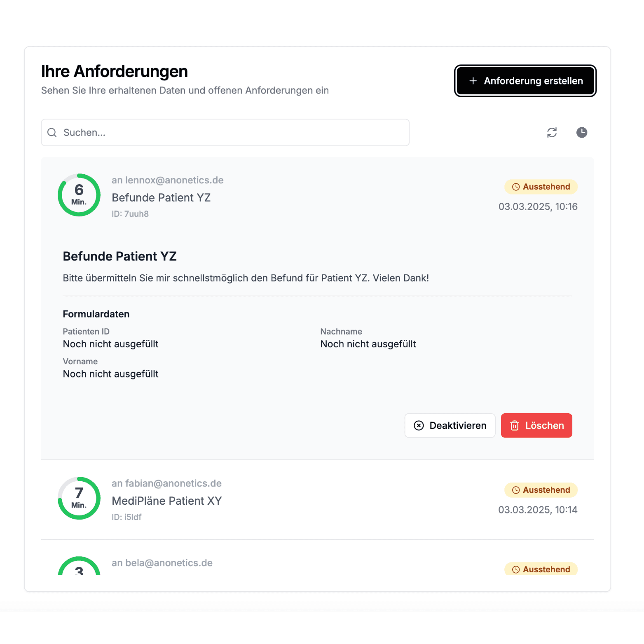The image size is (644, 644).
Task: Collapse the Befunde Patient YZ request row
Action: (x=317, y=196)
